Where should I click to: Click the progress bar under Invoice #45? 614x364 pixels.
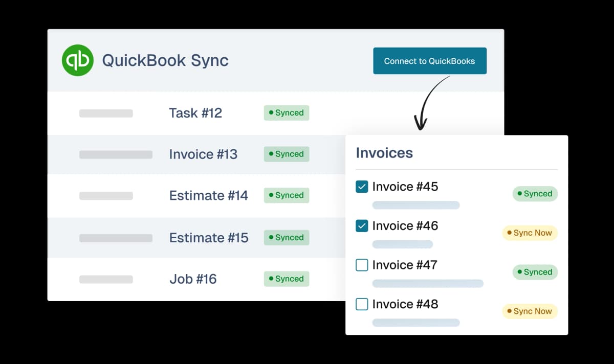pos(416,205)
